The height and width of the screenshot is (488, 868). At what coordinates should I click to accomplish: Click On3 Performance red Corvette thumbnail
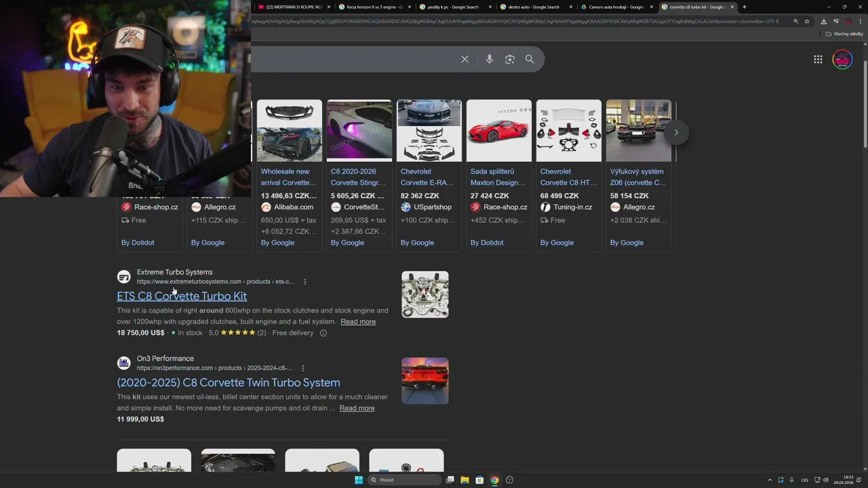[425, 381]
